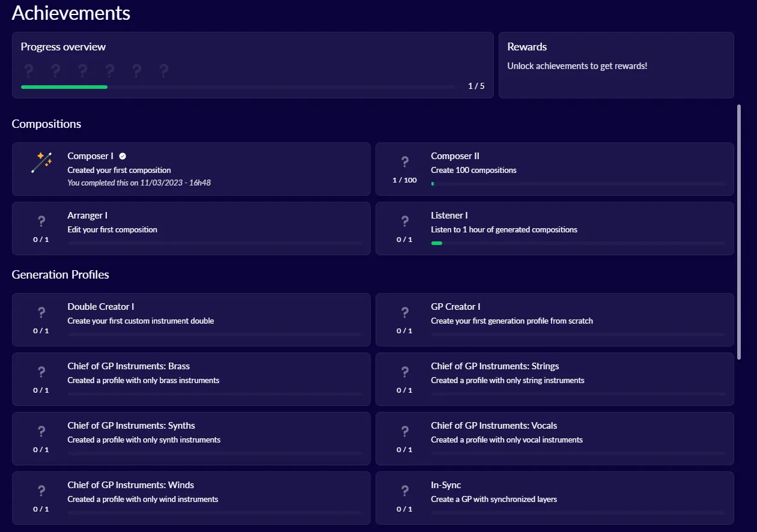Click the Generation Profiles section heading
This screenshot has width=757, height=532.
pos(61,275)
